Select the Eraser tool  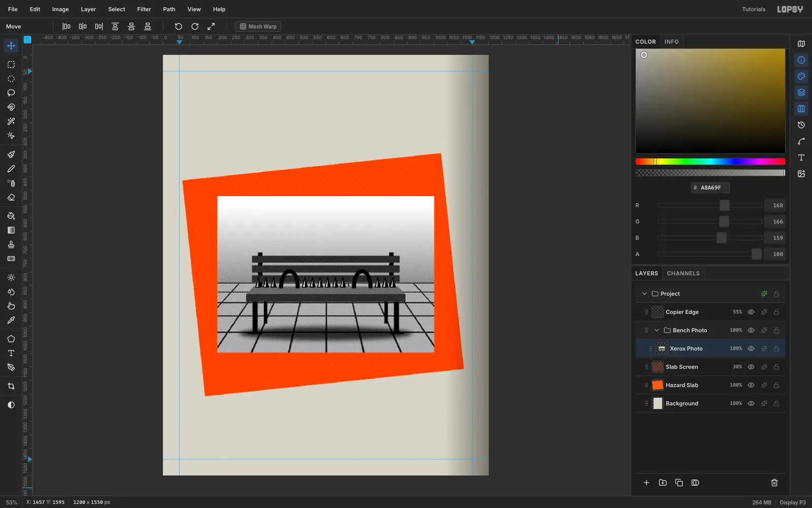(11, 197)
